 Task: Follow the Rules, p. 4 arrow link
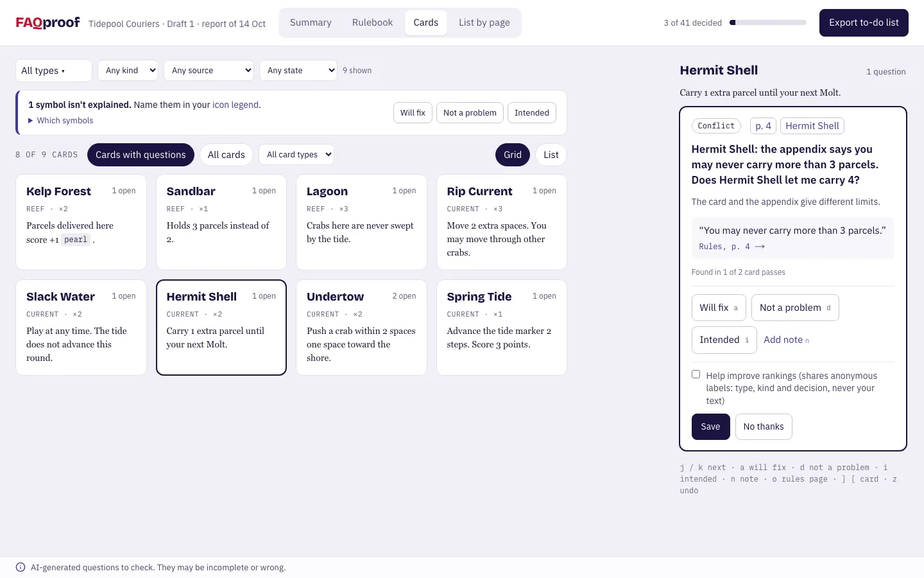(x=732, y=247)
